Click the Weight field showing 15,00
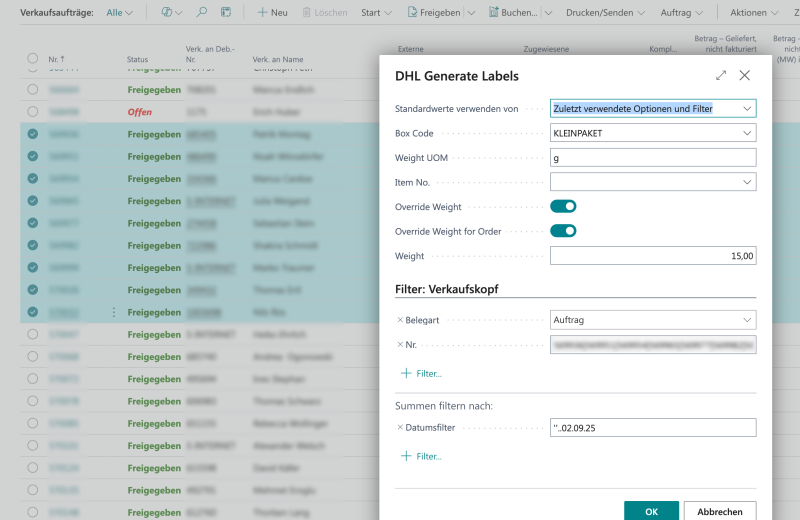The width and height of the screenshot is (800, 520). click(x=653, y=256)
